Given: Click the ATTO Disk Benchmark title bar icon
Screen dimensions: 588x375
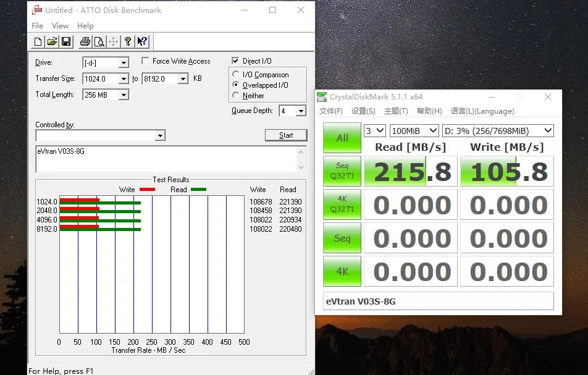Looking at the screenshot, I should pos(37,10).
